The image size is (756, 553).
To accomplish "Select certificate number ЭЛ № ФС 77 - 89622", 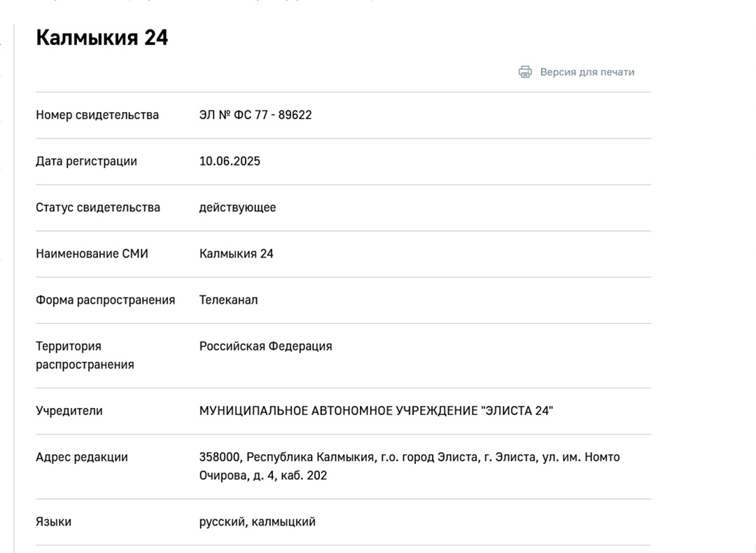I will tap(255, 115).
